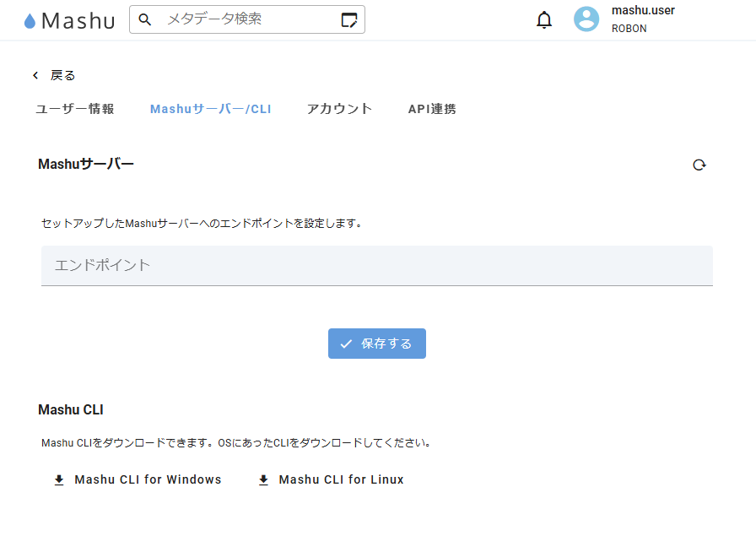Screen dimensions: 756x536
Task: Go back via the 戻る link
Action: point(63,76)
